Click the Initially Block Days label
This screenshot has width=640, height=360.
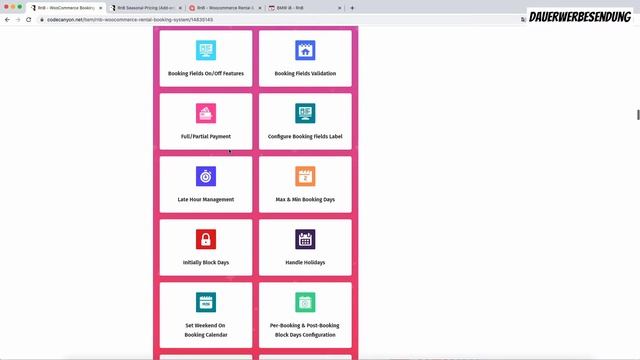206,262
